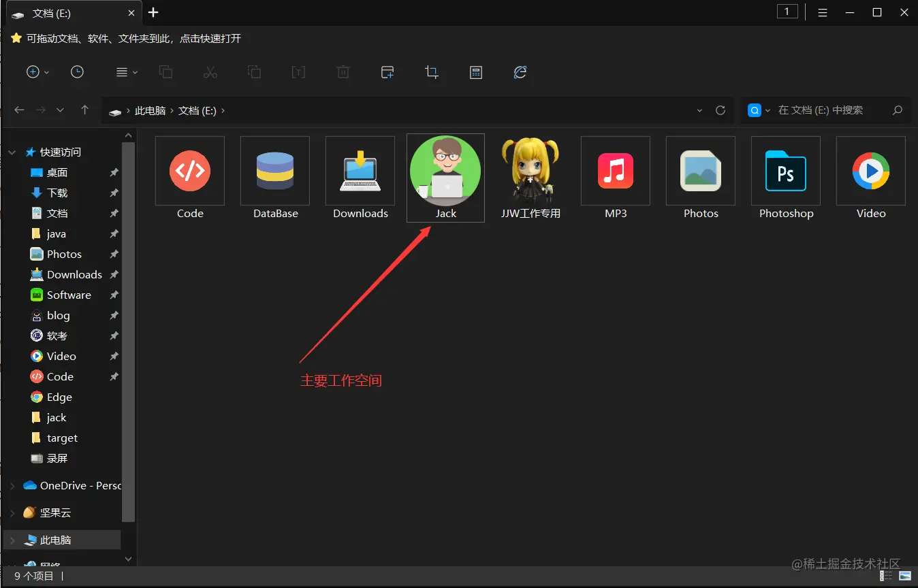Expand the OneDrive tree node
The image size is (918, 588).
point(12,486)
